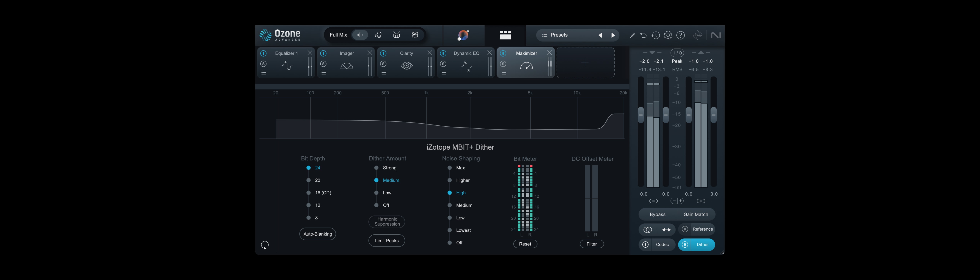Viewport: 980px width, 280px height.
Task: Click the Gain Match button
Action: (696, 215)
